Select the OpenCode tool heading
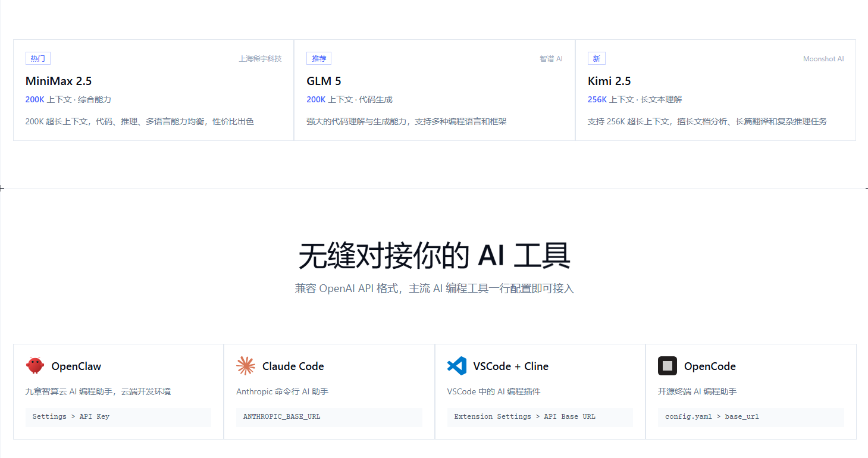 [x=710, y=366]
